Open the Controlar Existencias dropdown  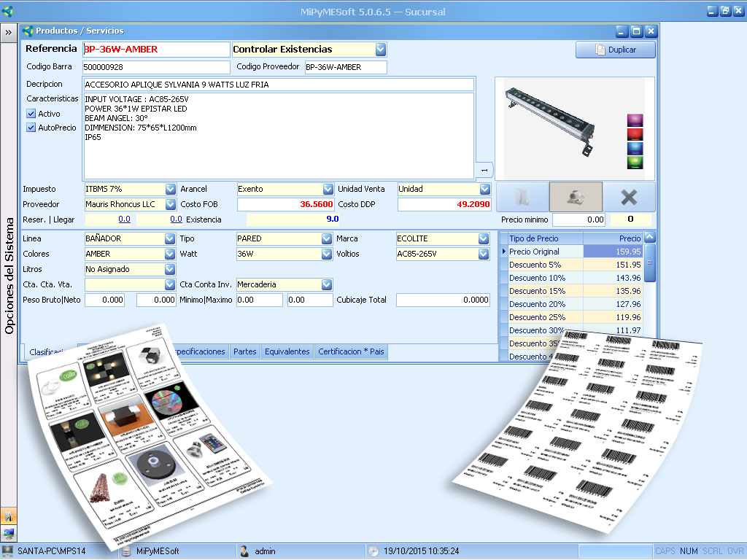coord(380,49)
